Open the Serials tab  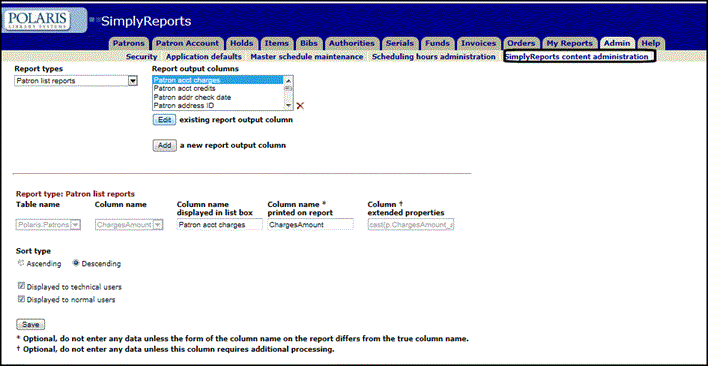pyautogui.click(x=400, y=43)
